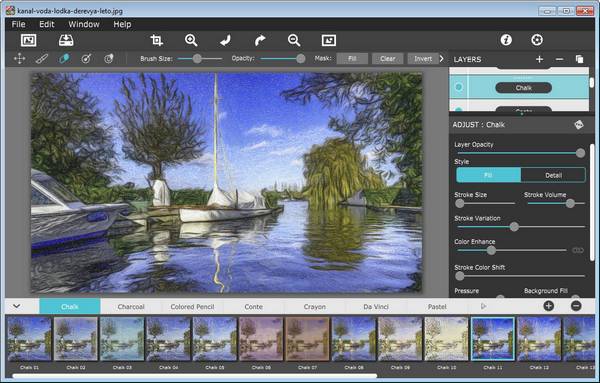The width and height of the screenshot is (600, 383).
Task: Apply the Chalk 10 preset thumbnail
Action: 446,339
